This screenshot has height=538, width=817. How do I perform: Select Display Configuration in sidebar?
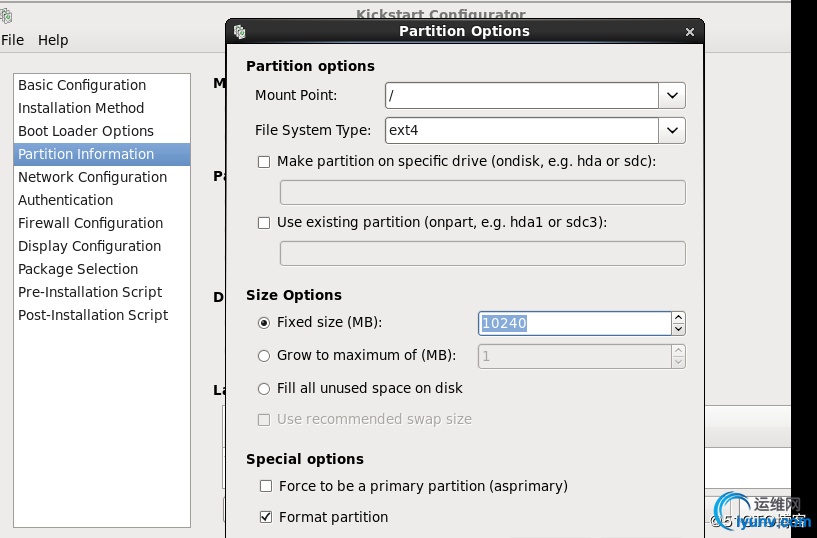click(102, 246)
